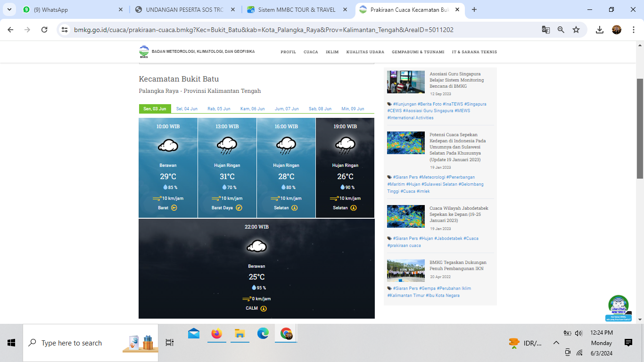The width and height of the screenshot is (644, 362).
Task: Click the rain cloud icon for 16:00 WIB
Action: coord(286,146)
